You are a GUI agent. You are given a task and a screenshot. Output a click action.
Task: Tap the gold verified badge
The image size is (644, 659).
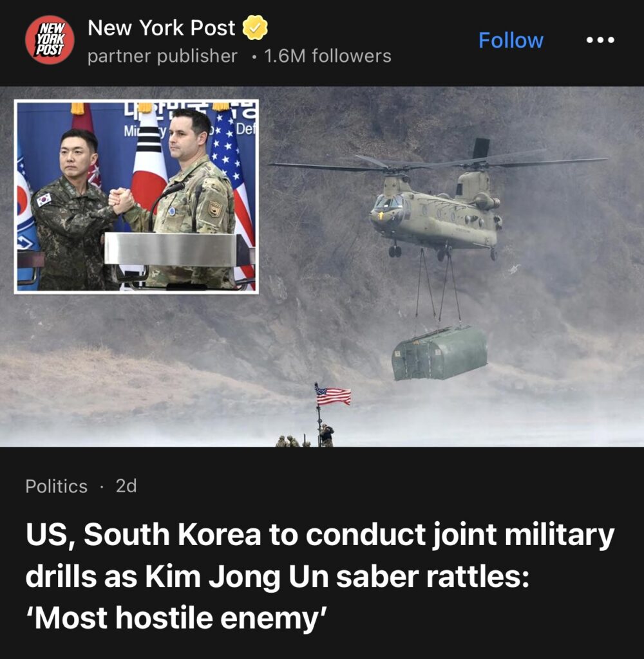255,28
